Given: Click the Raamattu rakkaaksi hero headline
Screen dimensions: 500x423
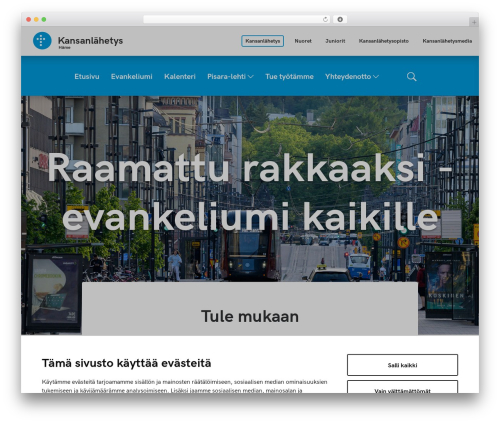Looking at the screenshot, I should click(250, 193).
